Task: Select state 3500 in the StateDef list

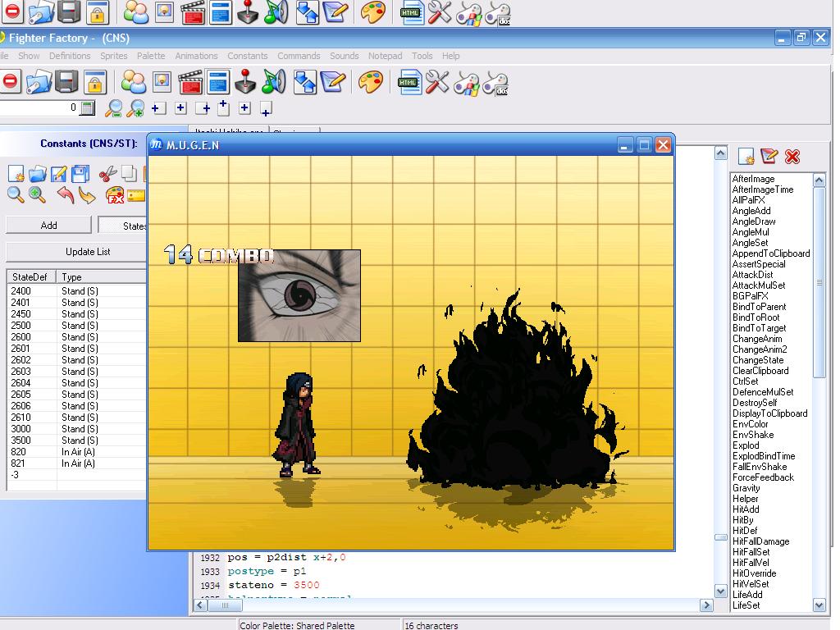Action: tap(76, 441)
